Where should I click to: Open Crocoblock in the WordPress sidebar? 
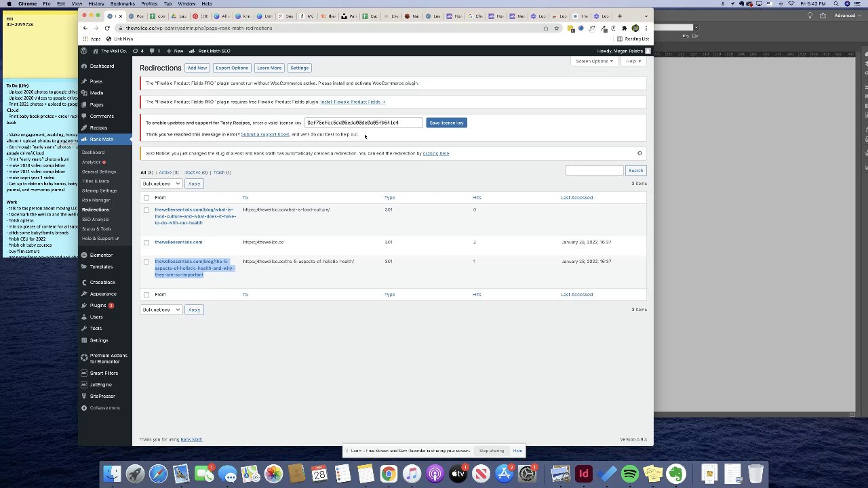coord(102,282)
